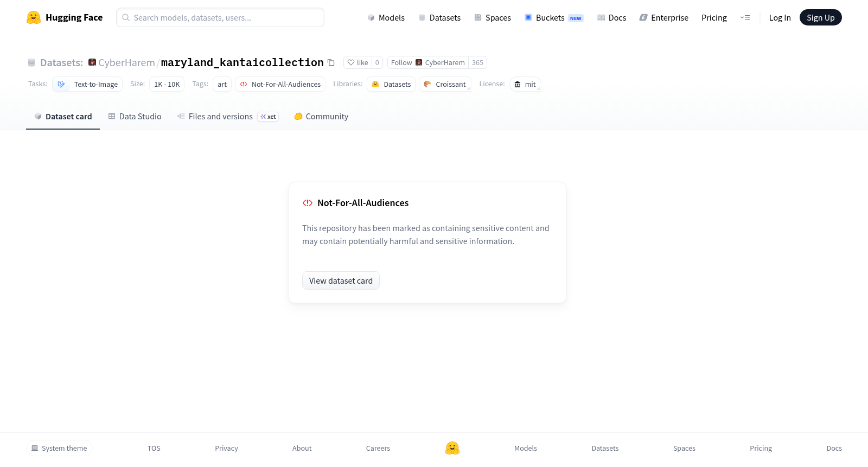Viewport: 868px width, 467px height.
Task: Click the View dataset card button
Action: [x=341, y=280]
